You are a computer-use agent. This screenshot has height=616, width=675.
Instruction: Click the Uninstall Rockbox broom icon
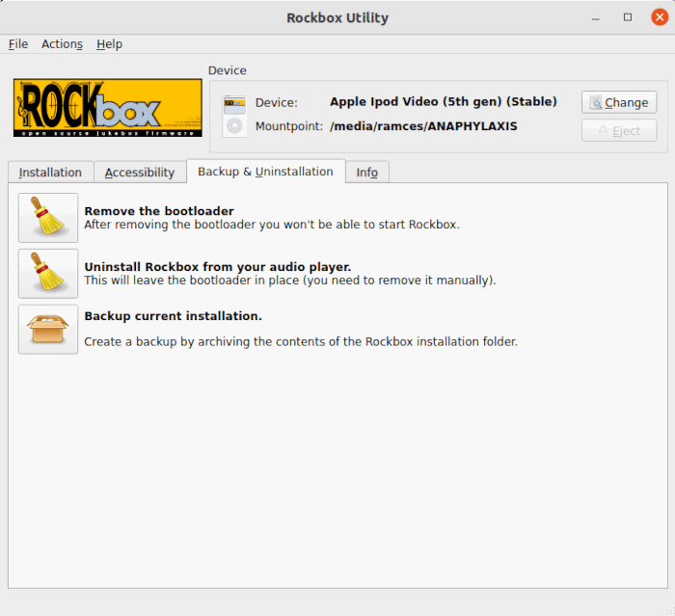pyautogui.click(x=48, y=274)
